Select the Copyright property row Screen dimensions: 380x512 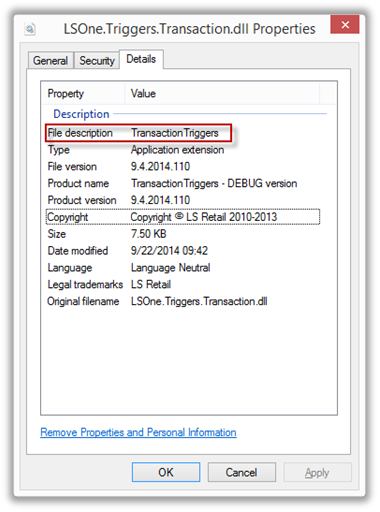(183, 217)
